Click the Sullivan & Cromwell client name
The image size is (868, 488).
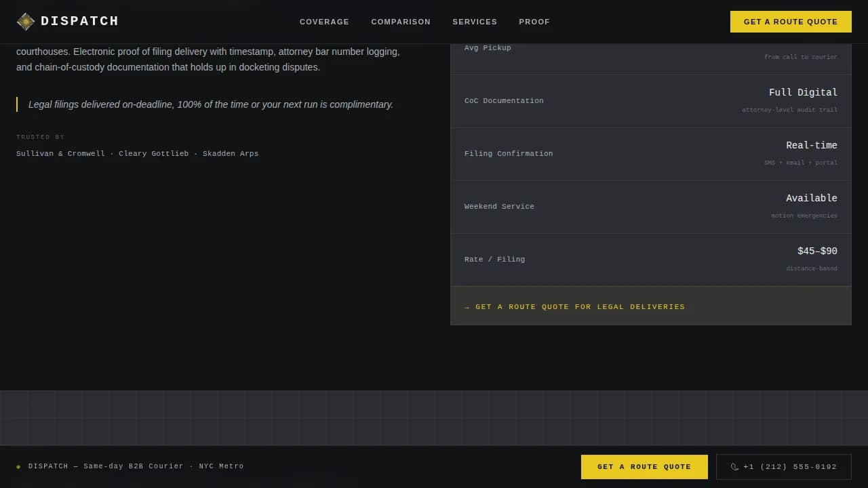[x=60, y=154]
